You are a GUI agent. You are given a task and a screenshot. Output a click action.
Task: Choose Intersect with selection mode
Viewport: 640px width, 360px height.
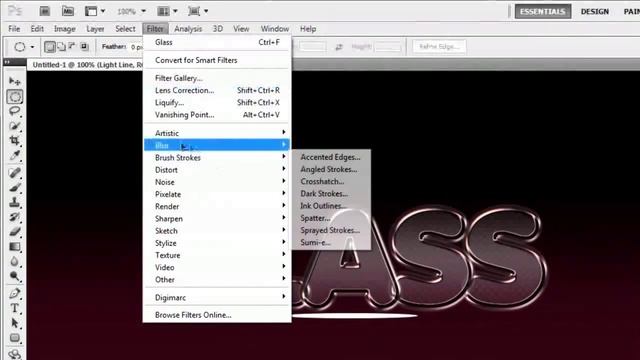[x=84, y=47]
